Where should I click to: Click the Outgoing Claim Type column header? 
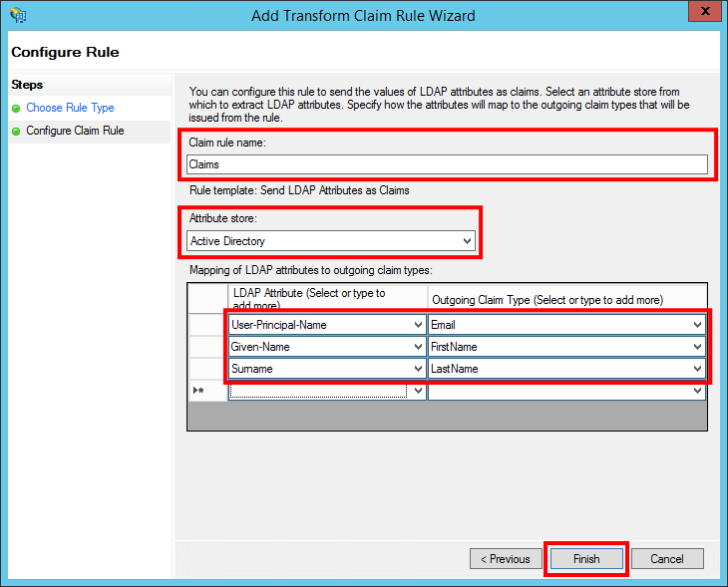566,298
